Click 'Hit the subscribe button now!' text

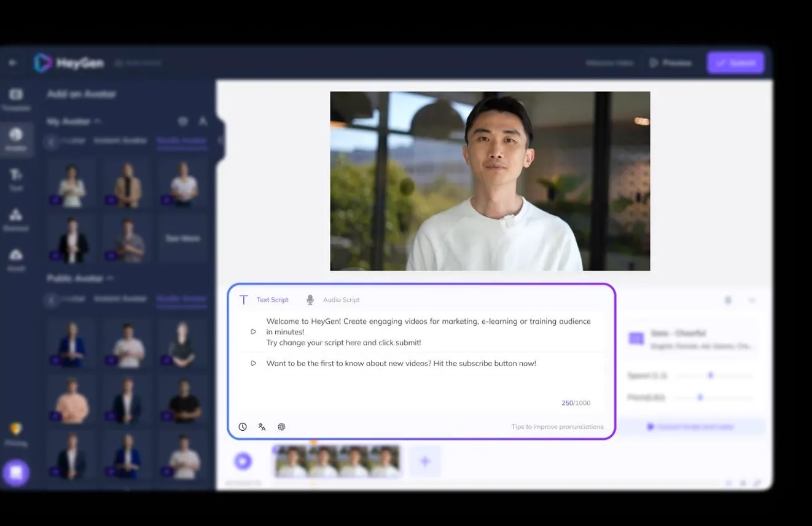tap(485, 363)
